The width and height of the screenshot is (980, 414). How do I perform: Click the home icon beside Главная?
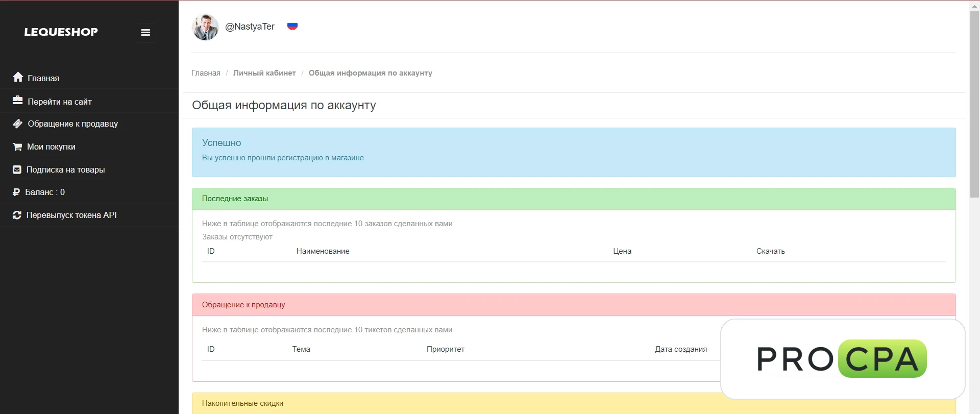click(18, 77)
